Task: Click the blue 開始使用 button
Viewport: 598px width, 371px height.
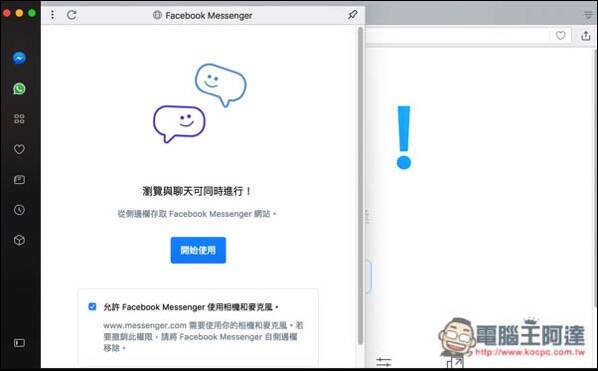Action: click(198, 250)
